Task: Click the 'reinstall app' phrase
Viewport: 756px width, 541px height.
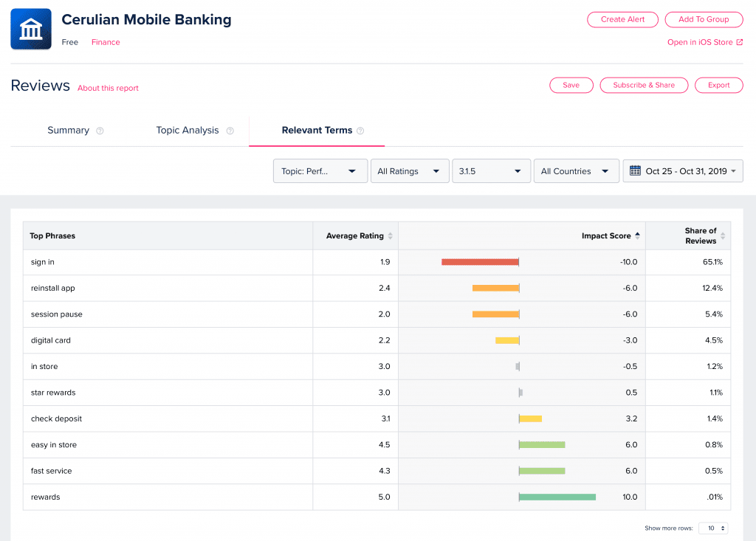Action: point(53,288)
